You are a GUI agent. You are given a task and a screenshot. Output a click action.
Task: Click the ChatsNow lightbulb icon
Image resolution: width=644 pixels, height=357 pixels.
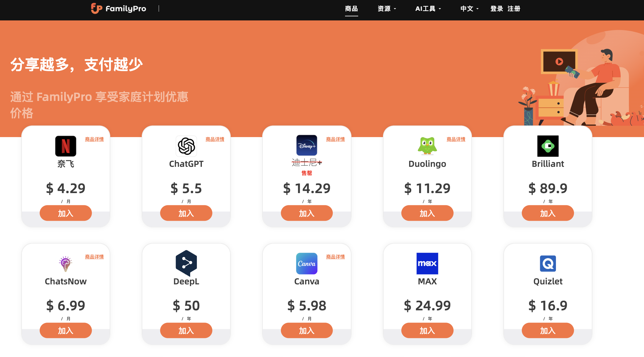point(66,264)
